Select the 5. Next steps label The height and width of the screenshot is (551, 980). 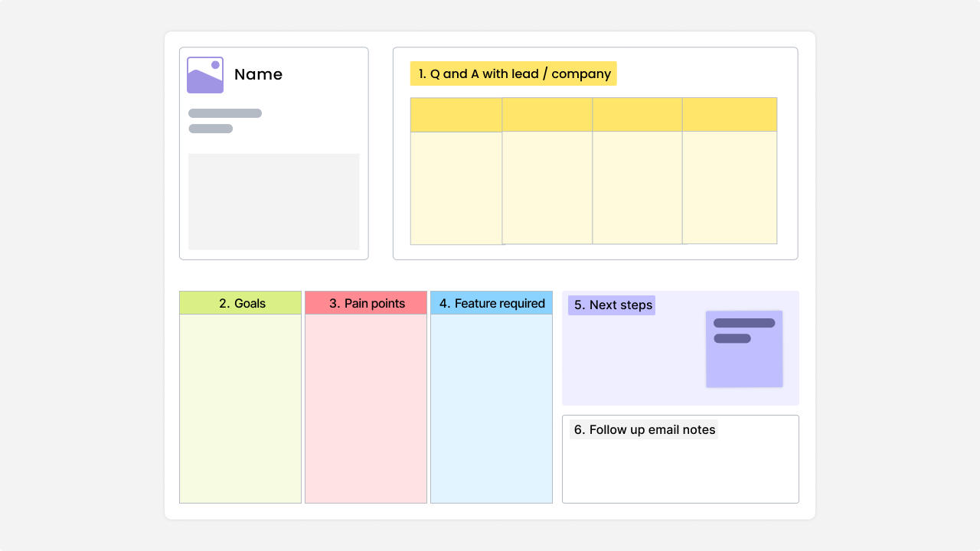pyautogui.click(x=612, y=305)
